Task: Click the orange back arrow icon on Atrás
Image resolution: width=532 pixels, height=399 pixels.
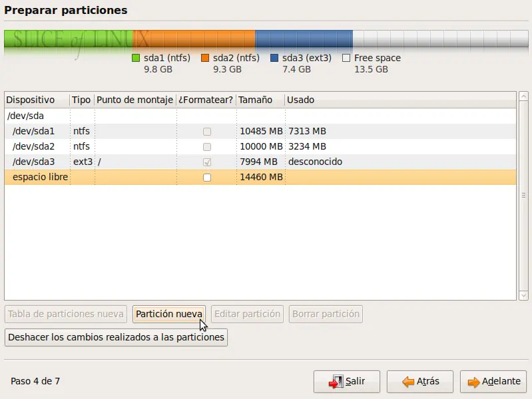Action: pyautogui.click(x=408, y=382)
